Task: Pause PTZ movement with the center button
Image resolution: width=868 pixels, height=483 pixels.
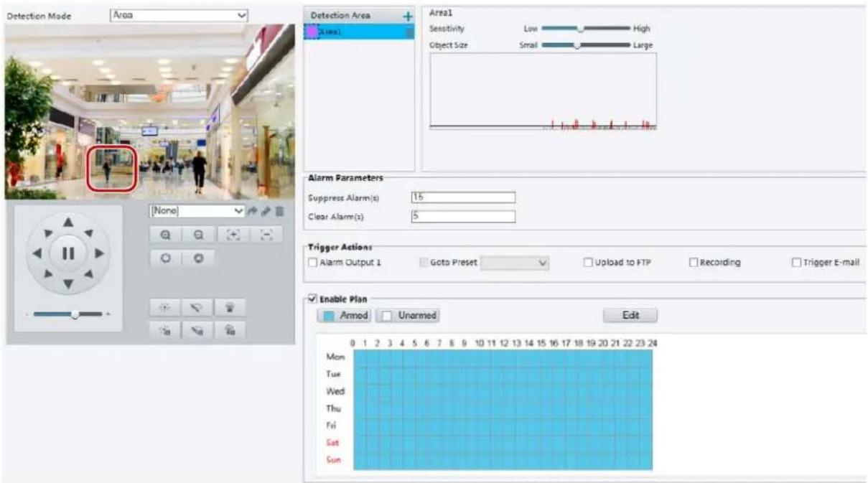Action: tap(68, 254)
